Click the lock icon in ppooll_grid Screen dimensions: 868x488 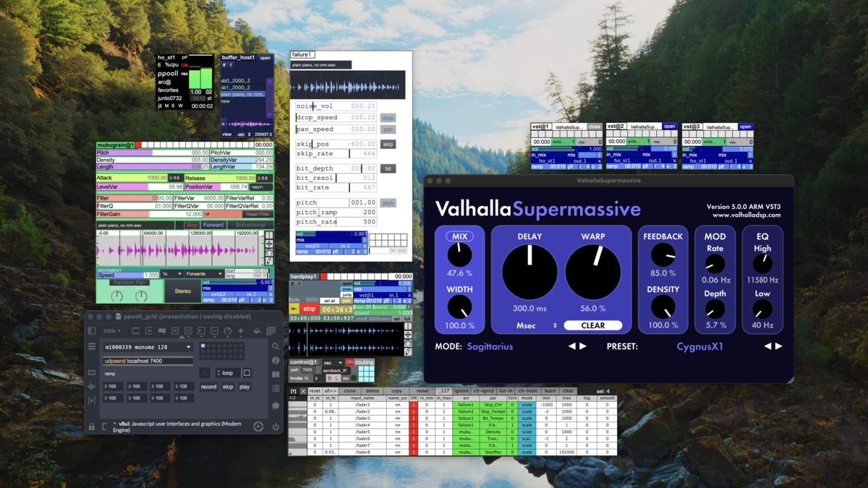coord(92,427)
